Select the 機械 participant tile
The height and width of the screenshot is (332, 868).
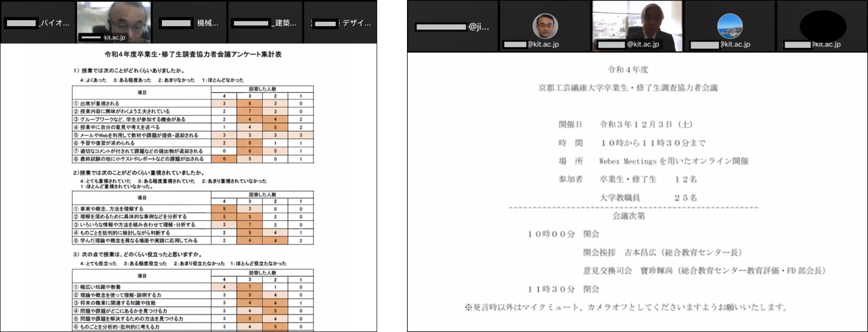click(x=189, y=22)
